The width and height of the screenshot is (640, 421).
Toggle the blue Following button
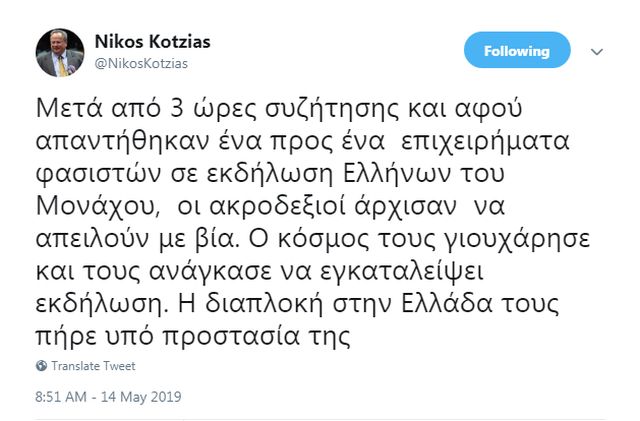click(517, 51)
